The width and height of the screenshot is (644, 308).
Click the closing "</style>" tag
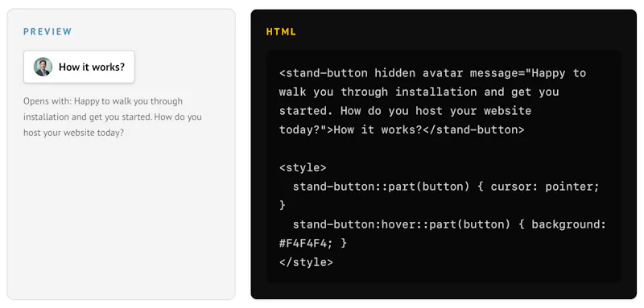pyautogui.click(x=306, y=262)
